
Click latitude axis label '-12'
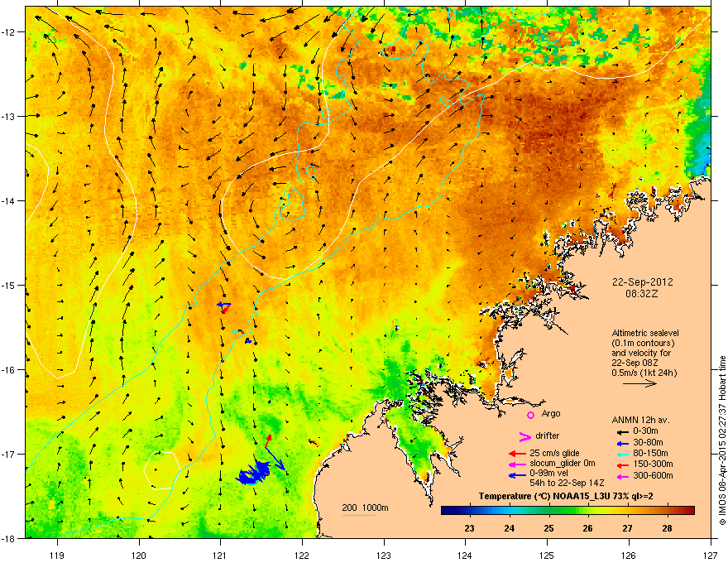[9, 32]
